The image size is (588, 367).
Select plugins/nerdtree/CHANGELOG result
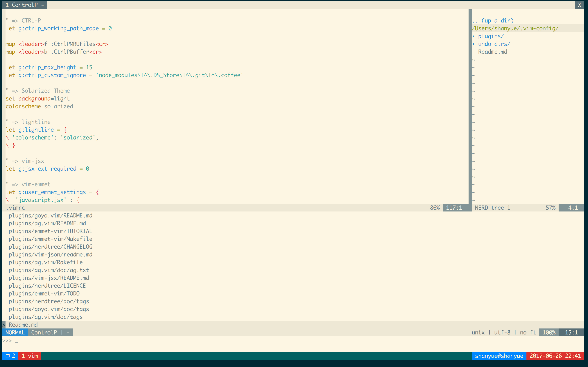(51, 247)
